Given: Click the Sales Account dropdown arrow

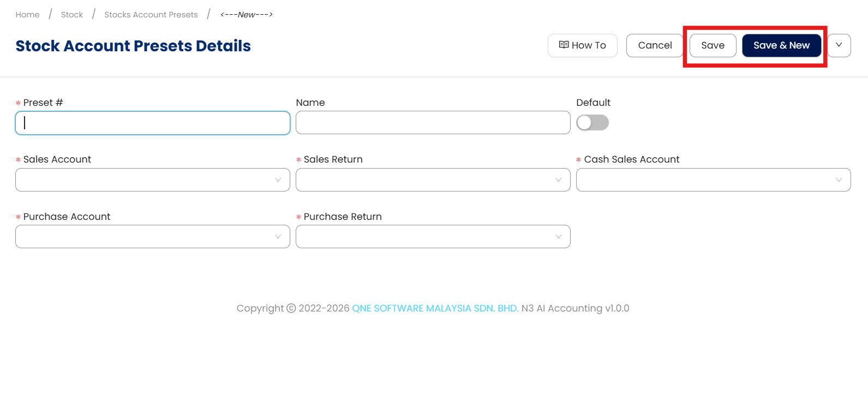Looking at the screenshot, I should point(278,180).
